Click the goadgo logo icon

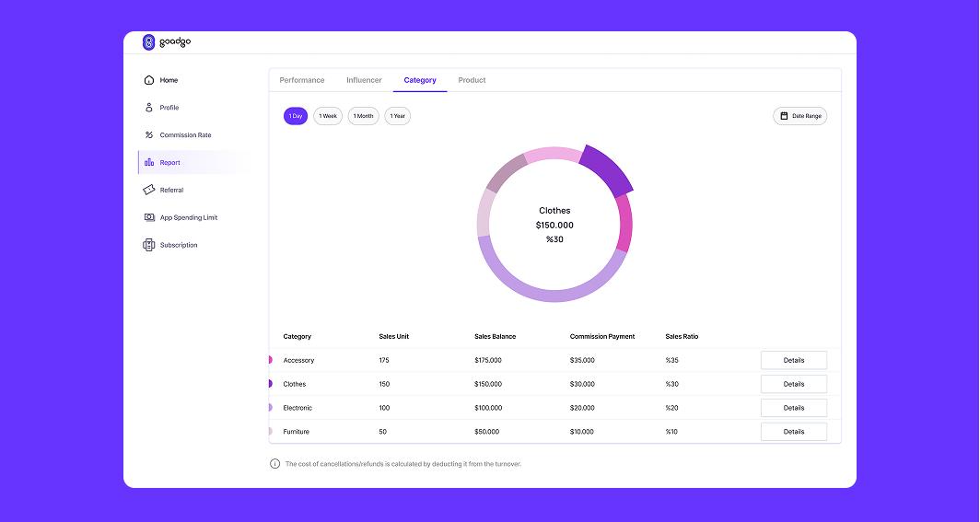pos(148,42)
